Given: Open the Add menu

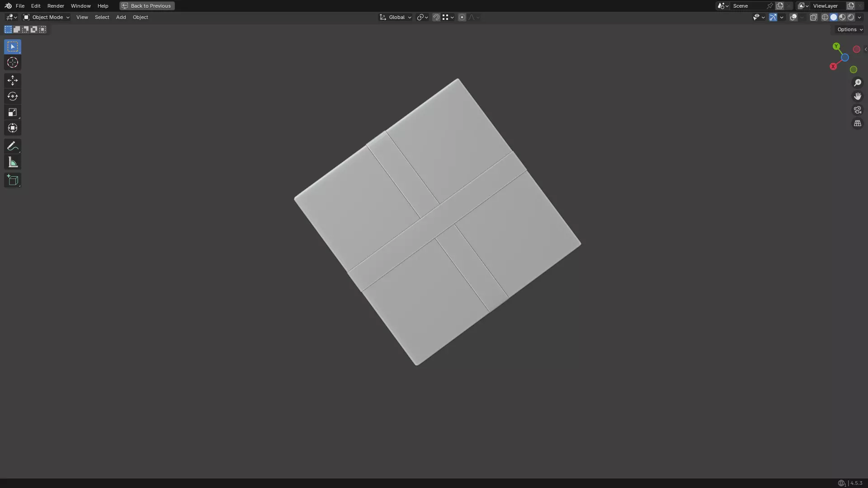Looking at the screenshot, I should click(x=121, y=17).
